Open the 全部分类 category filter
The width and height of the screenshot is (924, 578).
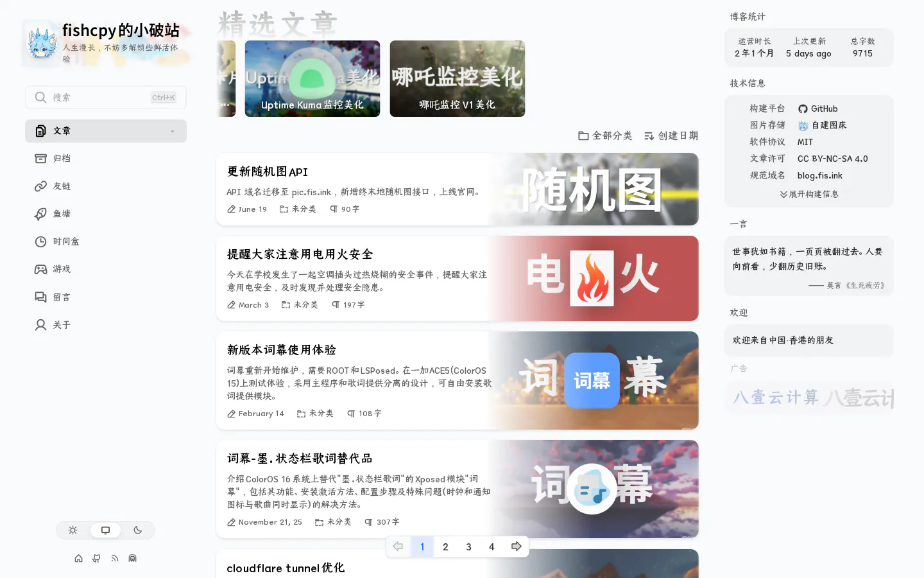(605, 136)
